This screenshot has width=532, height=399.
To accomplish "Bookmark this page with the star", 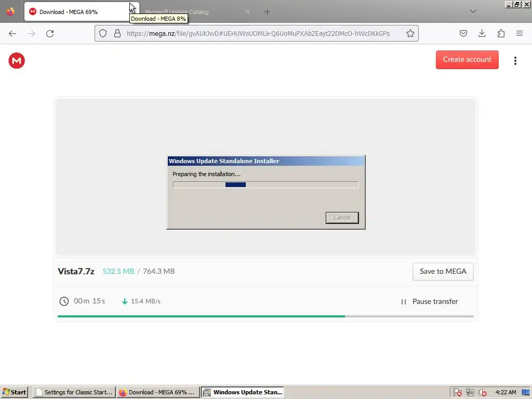I will (410, 33).
